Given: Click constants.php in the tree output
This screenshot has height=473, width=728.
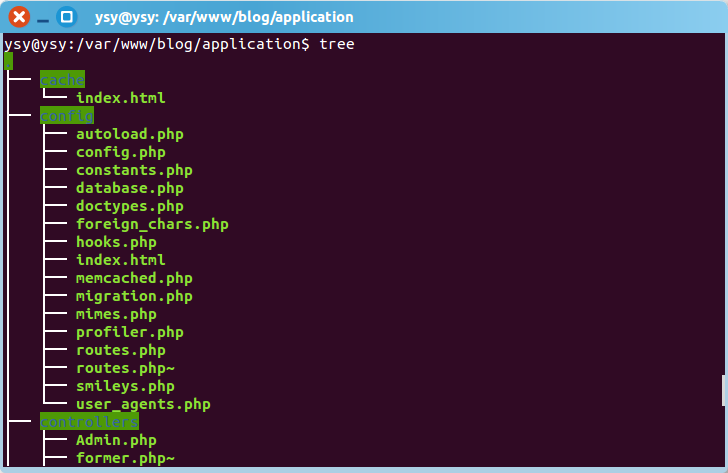Looking at the screenshot, I should click(x=134, y=170).
